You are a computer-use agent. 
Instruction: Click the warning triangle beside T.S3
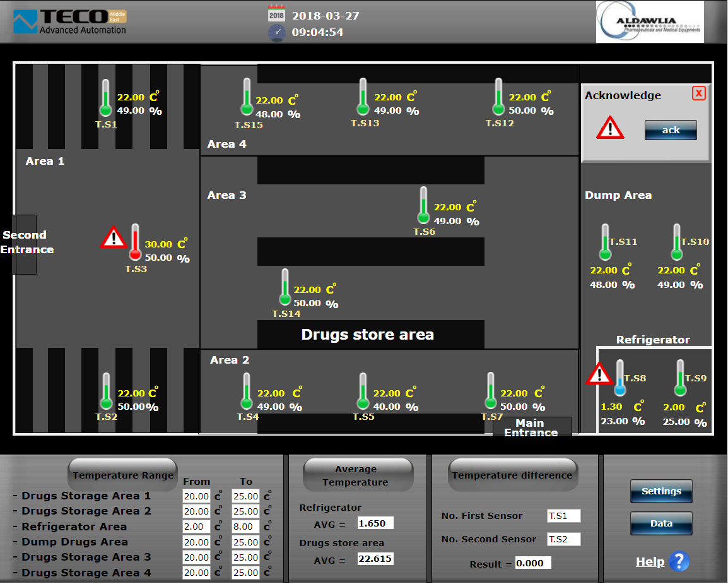[114, 237]
